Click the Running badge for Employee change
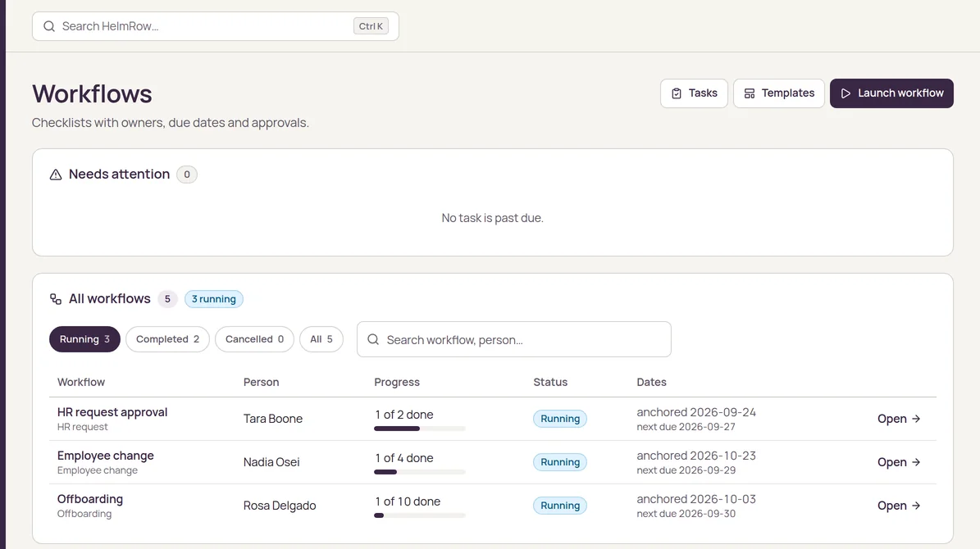Screen dimensions: 980x549 point(560,462)
